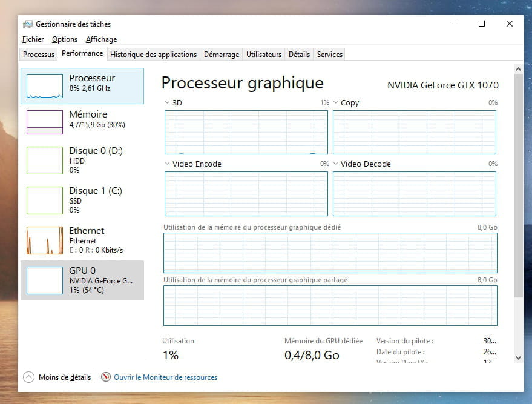The width and height of the screenshot is (532, 404).
Task: Select the Processeur usage thumbnail graph
Action: [x=45, y=86]
